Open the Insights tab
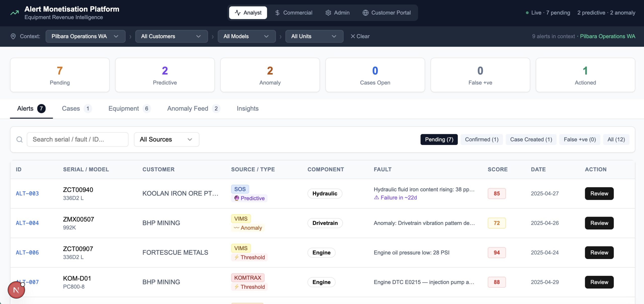Viewport: 644px width, 304px height. coord(247,108)
